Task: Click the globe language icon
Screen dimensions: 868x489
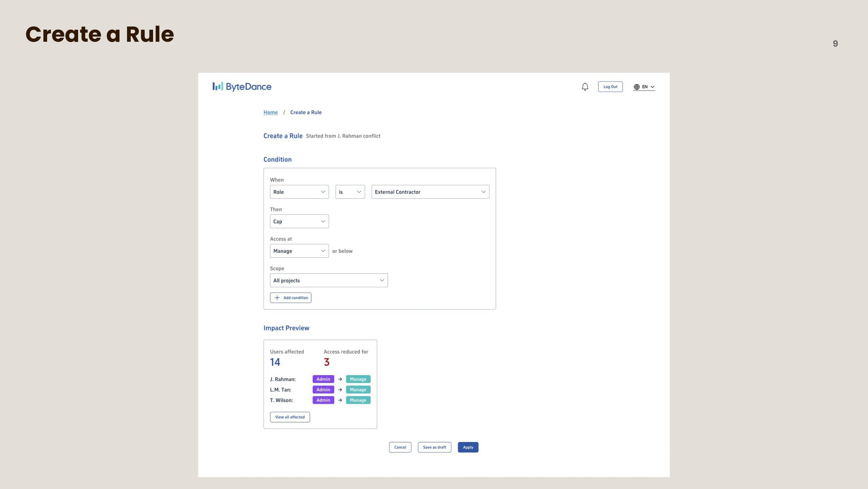Action: 636,87
